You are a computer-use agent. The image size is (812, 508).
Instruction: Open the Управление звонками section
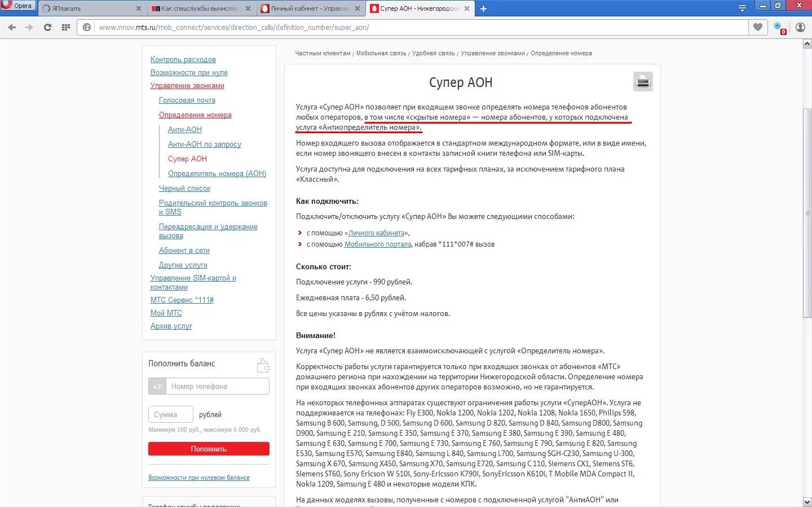(x=187, y=85)
